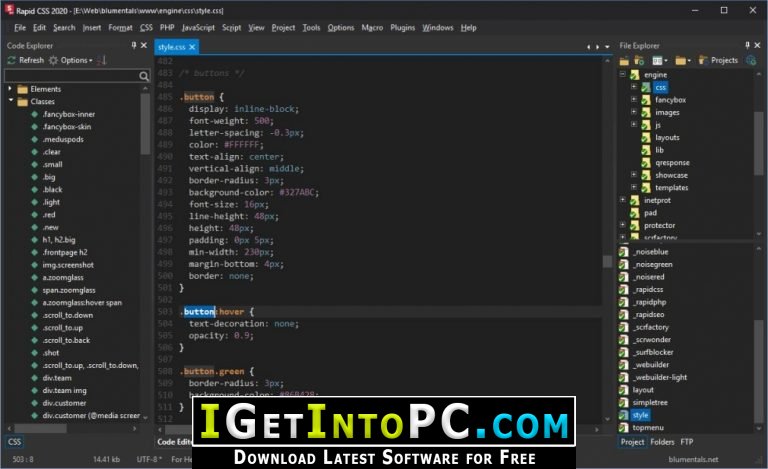768x469 pixels.
Task: Select the qresponse folder
Action: (x=672, y=163)
